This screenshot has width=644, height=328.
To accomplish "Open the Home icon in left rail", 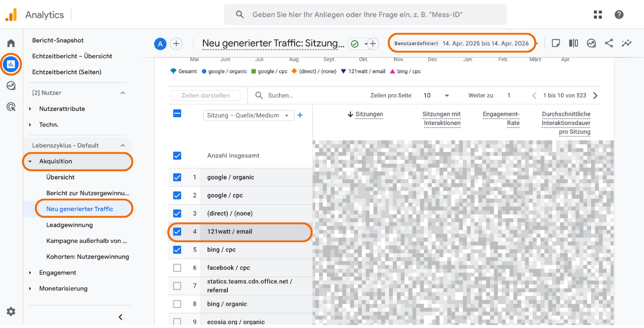I will (x=11, y=43).
